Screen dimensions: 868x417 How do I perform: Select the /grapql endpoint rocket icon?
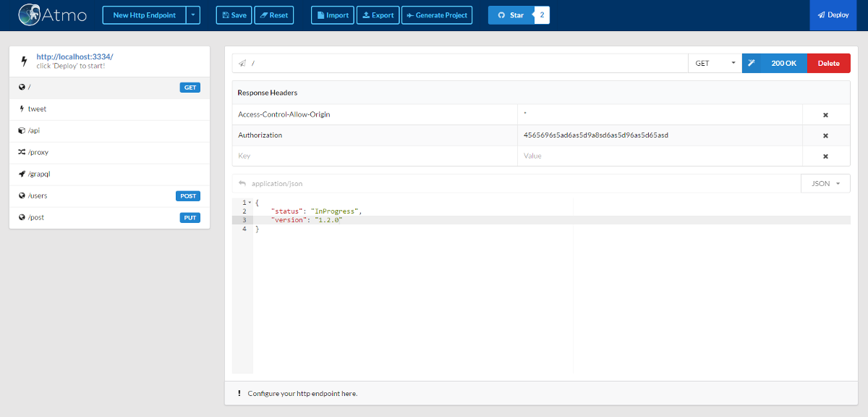click(22, 174)
